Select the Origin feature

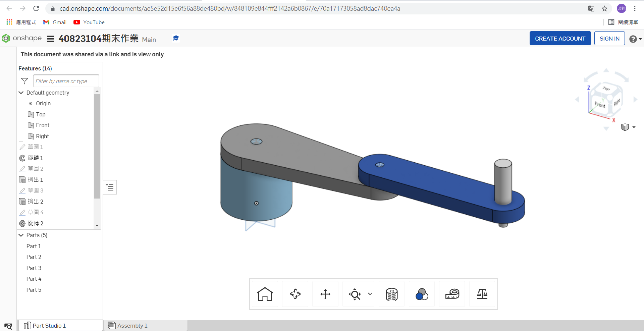[43, 103]
